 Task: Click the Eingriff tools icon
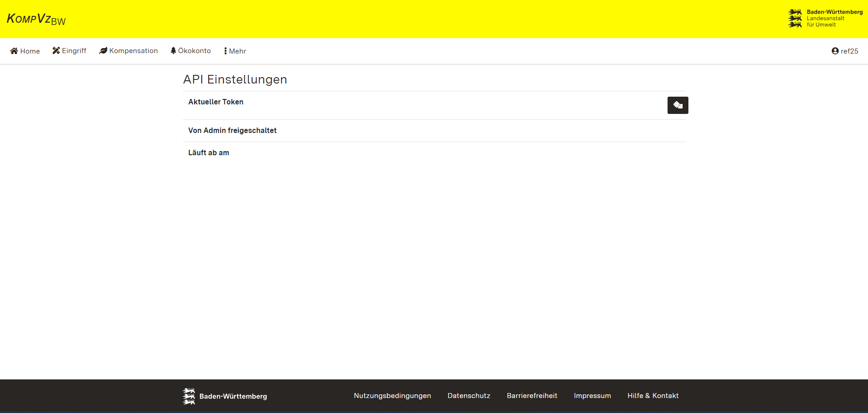pyautogui.click(x=56, y=50)
